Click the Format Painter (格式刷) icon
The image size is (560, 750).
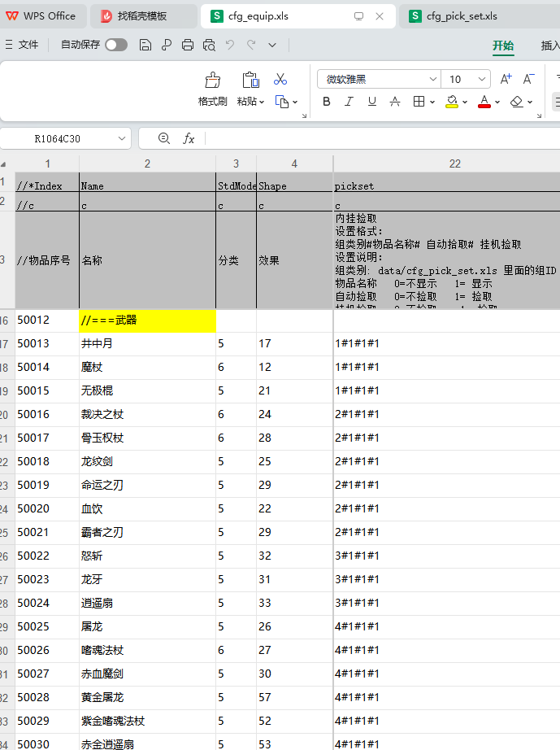212,81
